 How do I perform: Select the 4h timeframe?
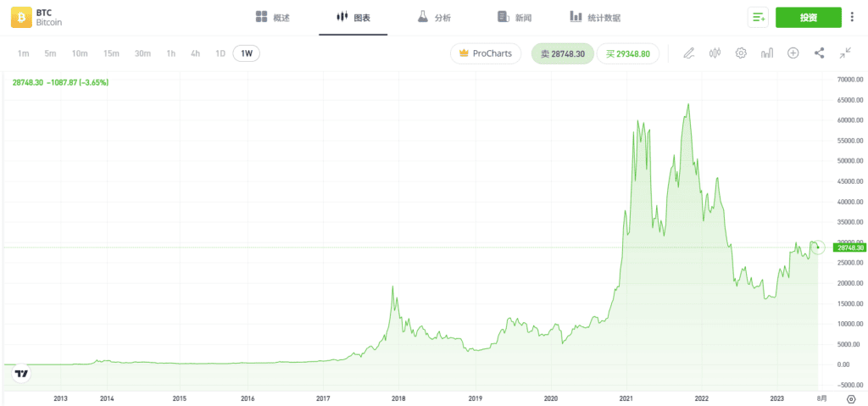196,53
